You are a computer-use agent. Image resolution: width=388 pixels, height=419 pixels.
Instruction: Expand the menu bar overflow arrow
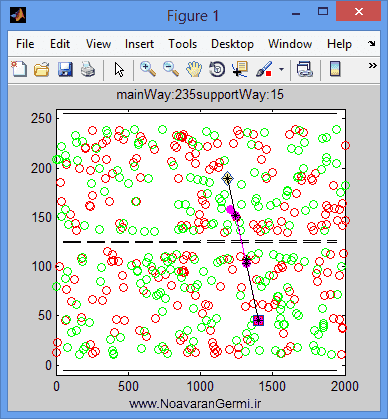(372, 43)
